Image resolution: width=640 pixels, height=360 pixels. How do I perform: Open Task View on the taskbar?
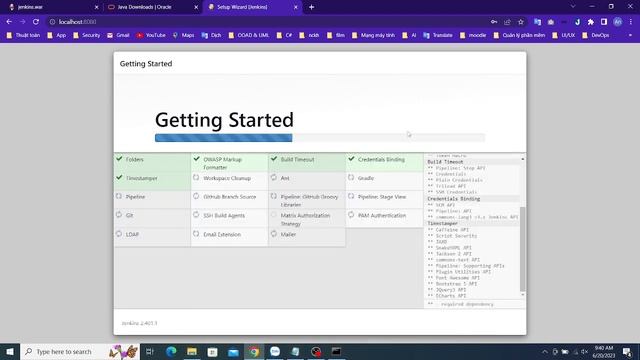(x=150, y=351)
